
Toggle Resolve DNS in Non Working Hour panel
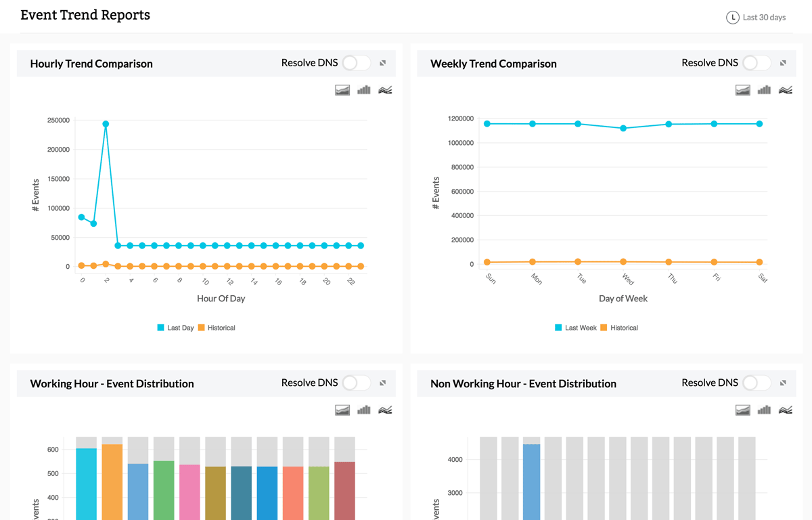click(757, 383)
